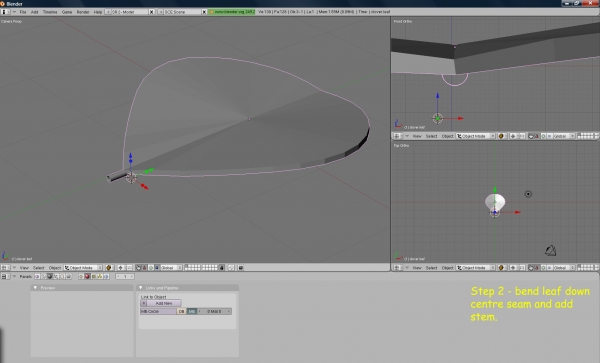600x363 pixels.
Task: Open the material browse menu left of Add New
Action: [143, 303]
